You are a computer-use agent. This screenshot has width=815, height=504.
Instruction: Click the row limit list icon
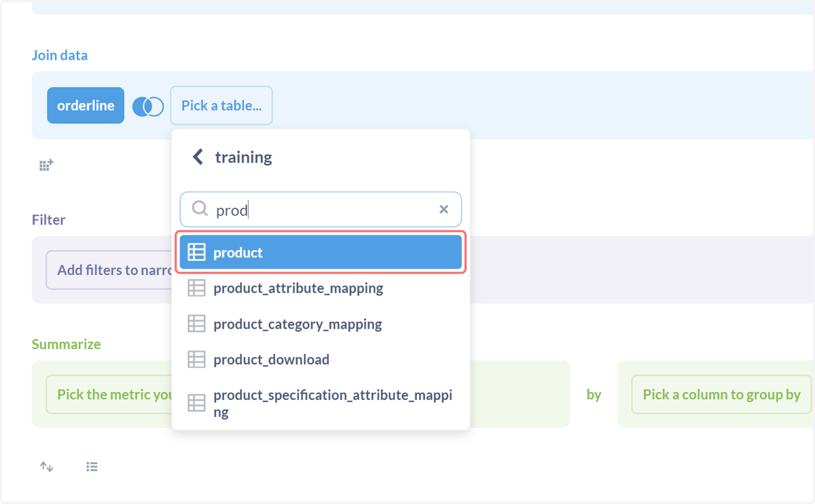tap(92, 467)
